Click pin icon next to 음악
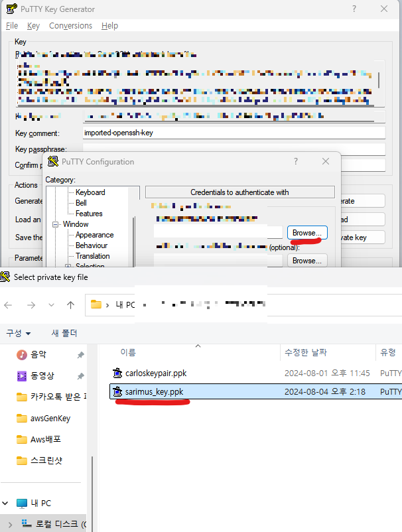The image size is (402, 532). click(80, 355)
